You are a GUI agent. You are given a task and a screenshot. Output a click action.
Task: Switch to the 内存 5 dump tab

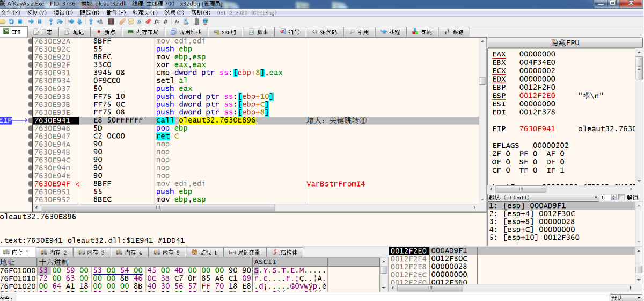166,252
